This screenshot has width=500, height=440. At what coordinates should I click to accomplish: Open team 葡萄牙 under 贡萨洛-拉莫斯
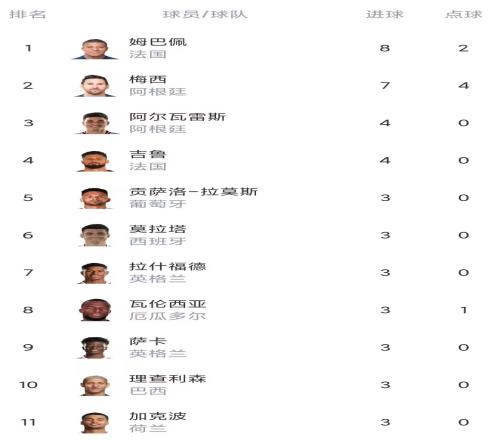pos(158,203)
